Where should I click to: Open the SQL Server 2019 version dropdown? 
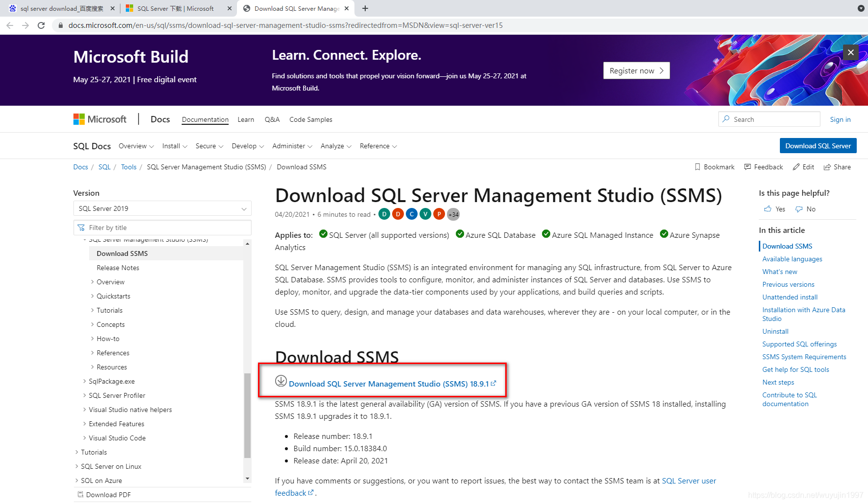point(163,208)
